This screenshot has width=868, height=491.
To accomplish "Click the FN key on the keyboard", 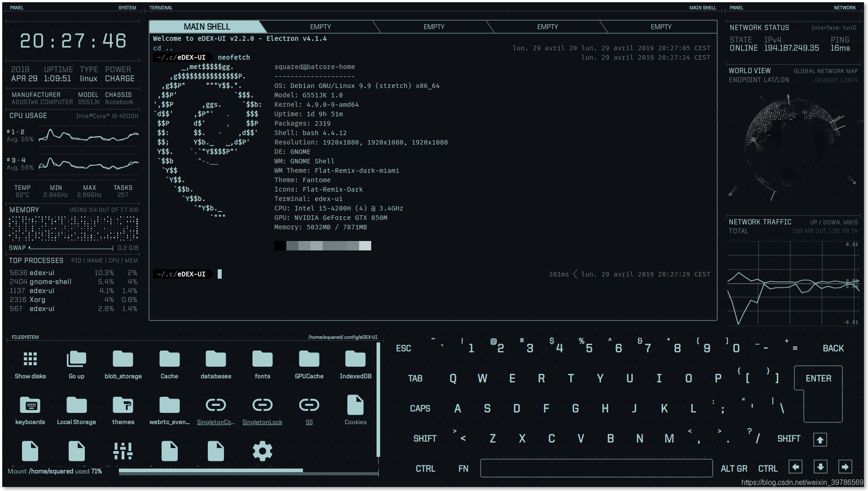I will (463, 469).
